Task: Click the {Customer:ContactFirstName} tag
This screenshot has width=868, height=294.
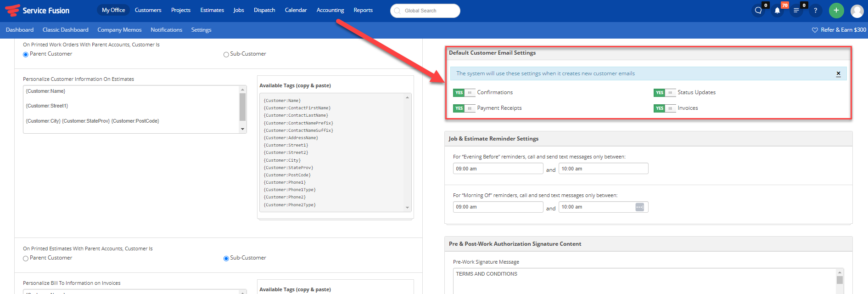Action: (x=297, y=108)
